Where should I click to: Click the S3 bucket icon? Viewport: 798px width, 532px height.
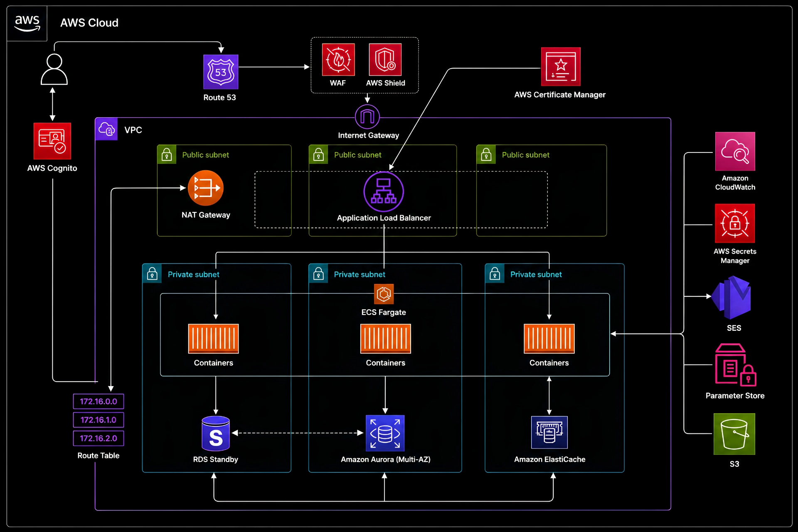point(734,434)
